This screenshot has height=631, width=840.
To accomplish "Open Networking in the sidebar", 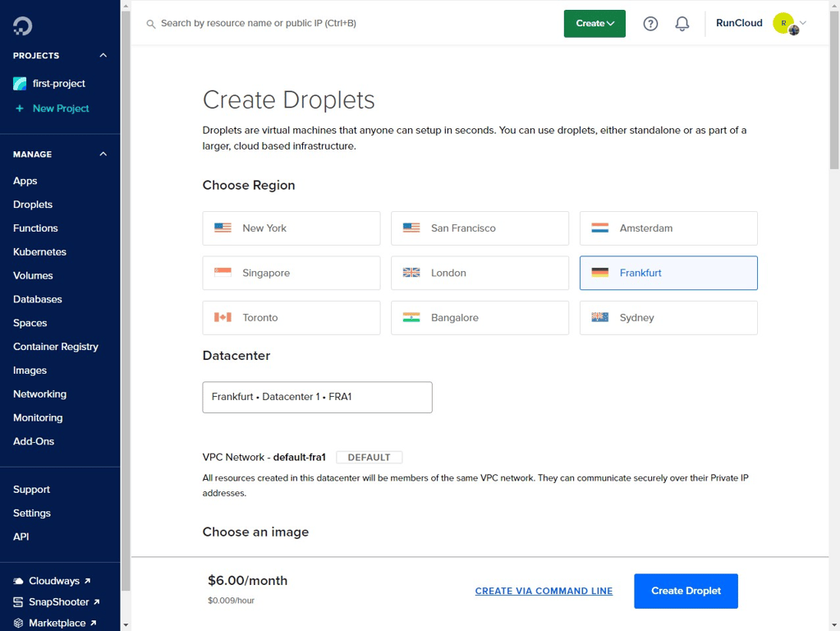I will [x=39, y=394].
